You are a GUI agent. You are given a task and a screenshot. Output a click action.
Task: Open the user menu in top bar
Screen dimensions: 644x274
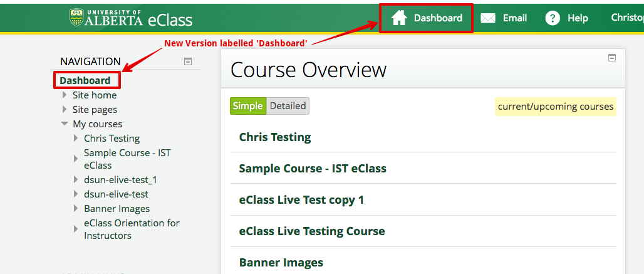(x=626, y=18)
